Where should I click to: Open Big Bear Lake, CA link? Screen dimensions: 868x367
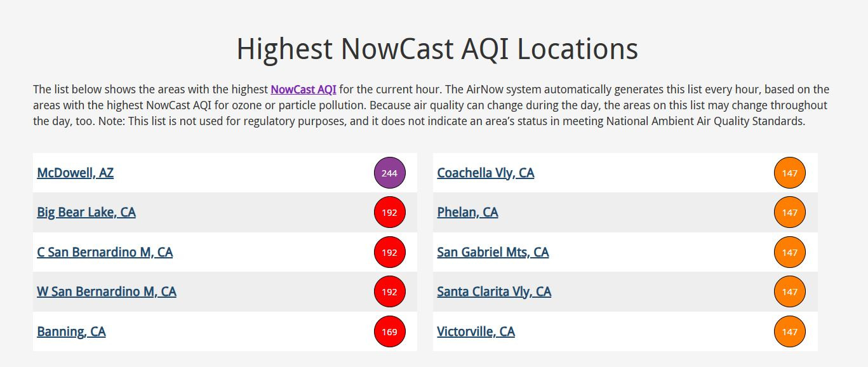(86, 212)
